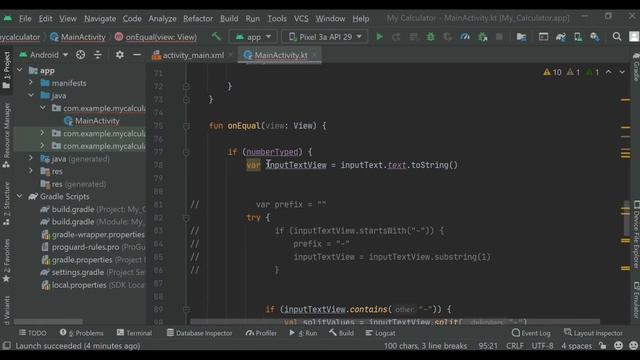Open the Favorites side tab

6,260
